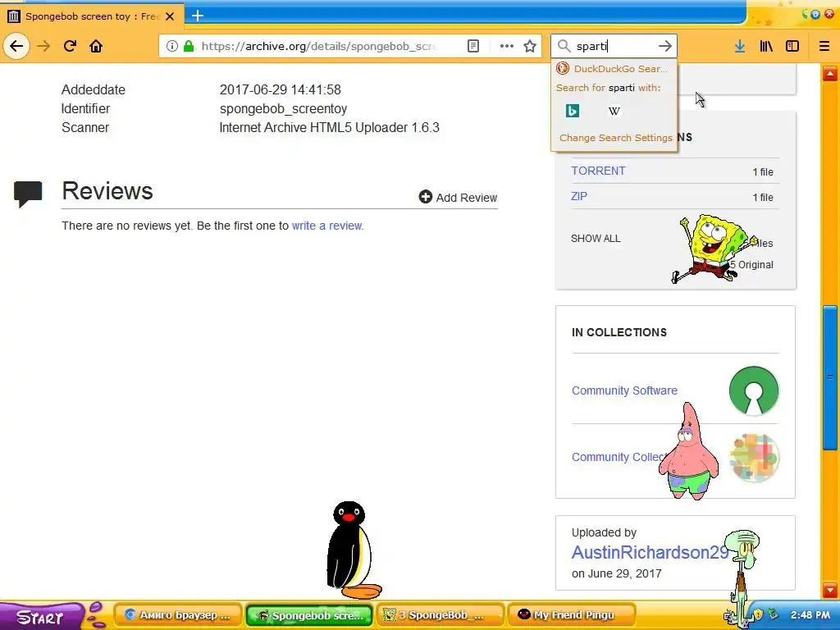Viewport: 840px width, 630px height.
Task: Search sparti with Wikipedia icon
Action: 614,111
